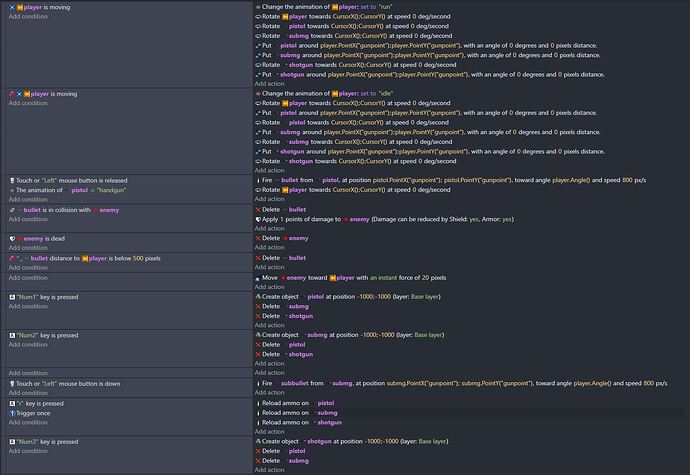Click the mouse icon of button released condition
The height and width of the screenshot is (475, 690).
pos(9,180)
